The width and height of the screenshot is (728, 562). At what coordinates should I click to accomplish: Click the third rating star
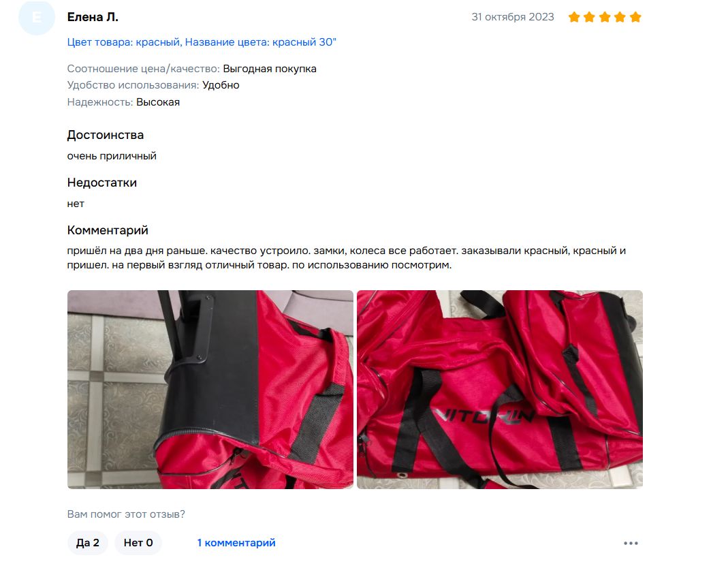605,17
